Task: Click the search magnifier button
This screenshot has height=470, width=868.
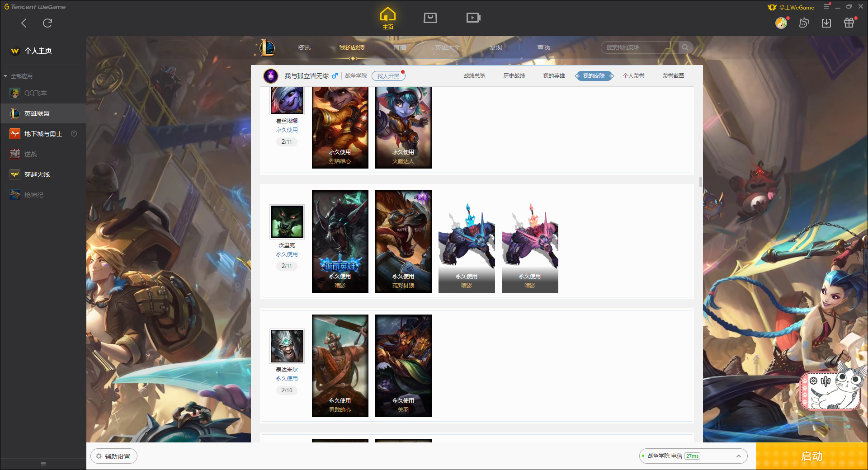Action: [x=685, y=47]
